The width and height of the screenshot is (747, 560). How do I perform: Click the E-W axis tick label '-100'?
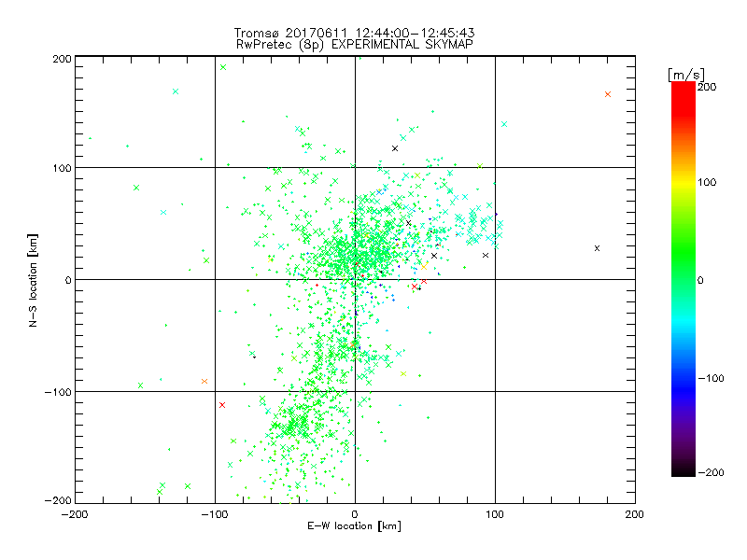click(215, 514)
